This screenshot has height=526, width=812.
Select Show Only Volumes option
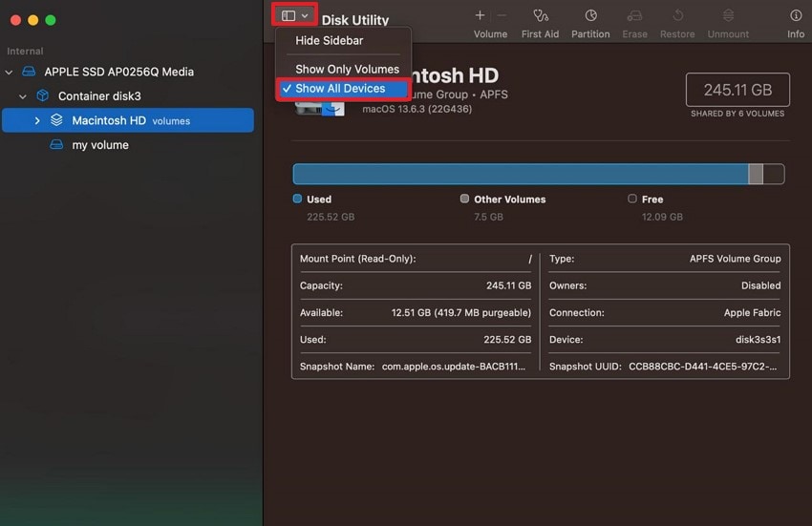point(347,69)
